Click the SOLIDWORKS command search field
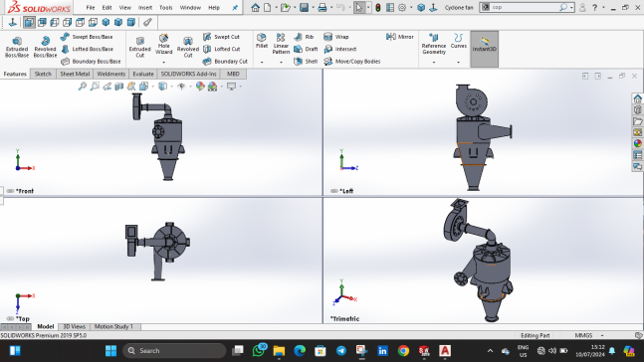The height and width of the screenshot is (362, 644). [x=527, y=7]
